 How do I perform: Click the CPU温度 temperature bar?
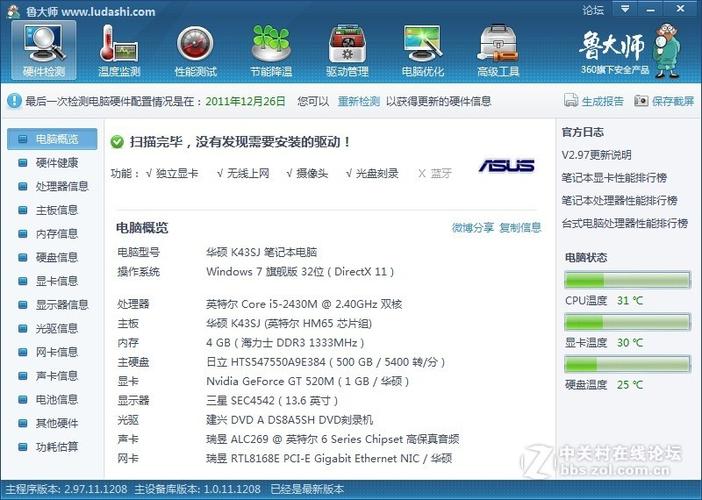pyautogui.click(x=627, y=280)
